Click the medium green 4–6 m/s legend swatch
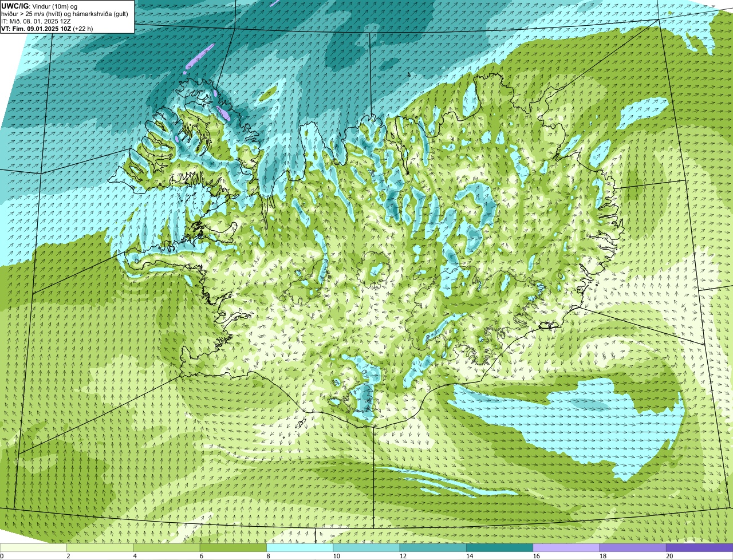The width and height of the screenshot is (733, 560). (x=167, y=547)
